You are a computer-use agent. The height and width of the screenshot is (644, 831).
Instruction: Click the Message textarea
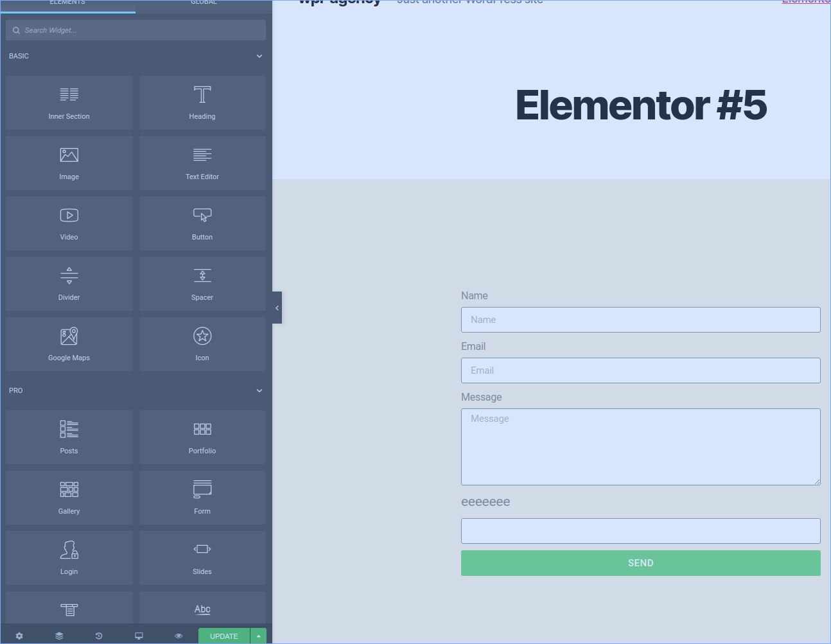click(640, 447)
